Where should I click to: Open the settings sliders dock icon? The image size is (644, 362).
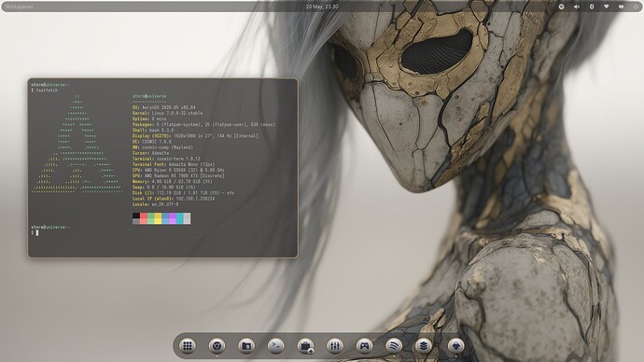pyautogui.click(x=335, y=346)
